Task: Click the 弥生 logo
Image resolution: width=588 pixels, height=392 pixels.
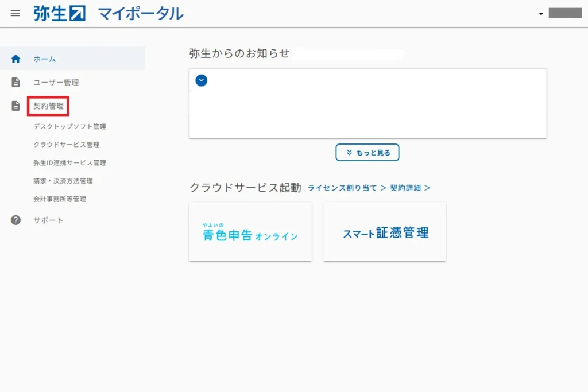Action: [x=60, y=14]
